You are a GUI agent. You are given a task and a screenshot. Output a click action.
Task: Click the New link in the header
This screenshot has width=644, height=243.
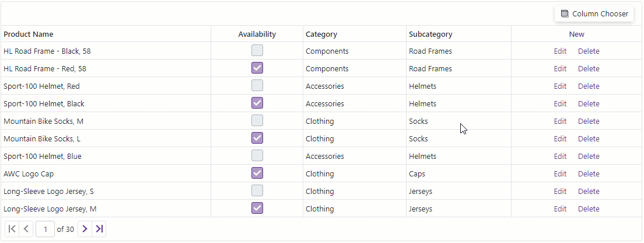(x=576, y=34)
